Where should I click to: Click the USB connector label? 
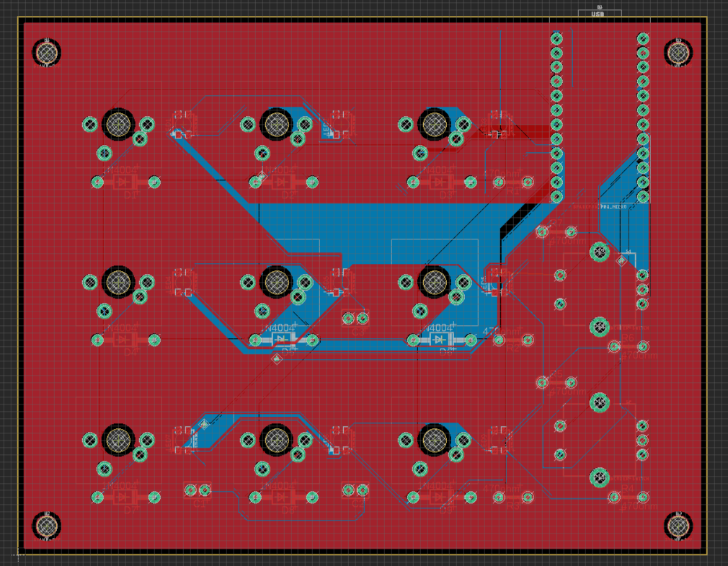pyautogui.click(x=598, y=13)
